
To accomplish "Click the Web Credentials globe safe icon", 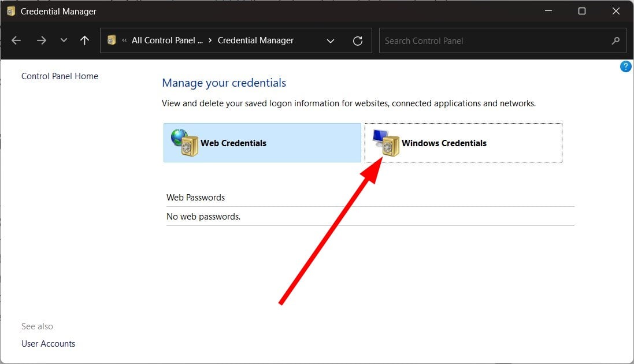I will [x=184, y=143].
